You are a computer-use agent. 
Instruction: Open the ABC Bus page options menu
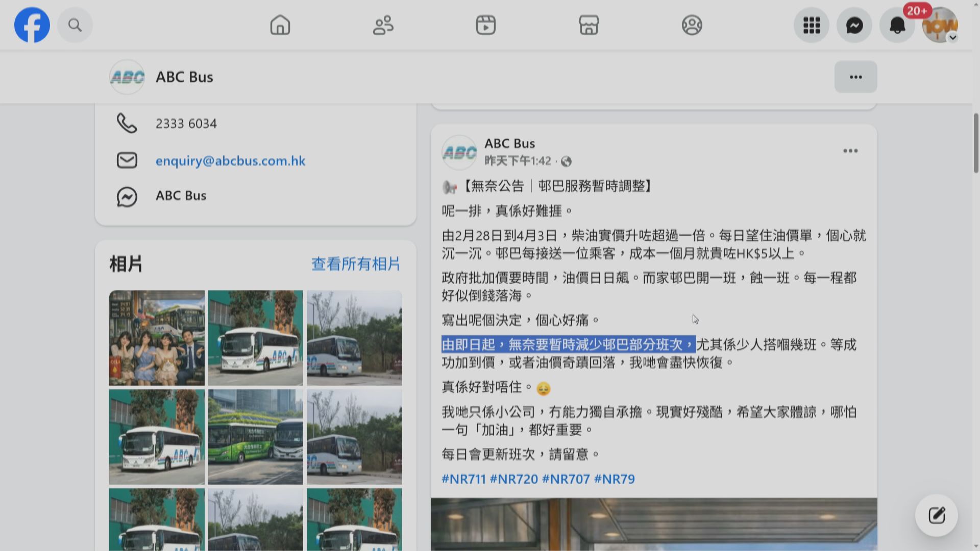[x=855, y=77]
